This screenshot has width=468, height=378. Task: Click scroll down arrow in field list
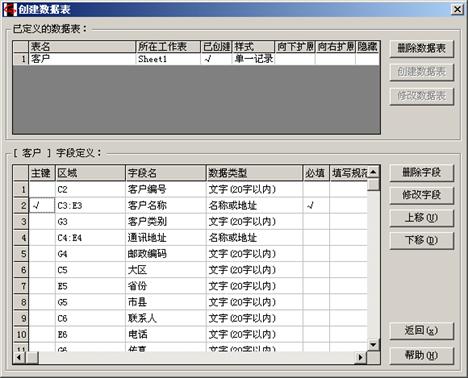(373, 345)
